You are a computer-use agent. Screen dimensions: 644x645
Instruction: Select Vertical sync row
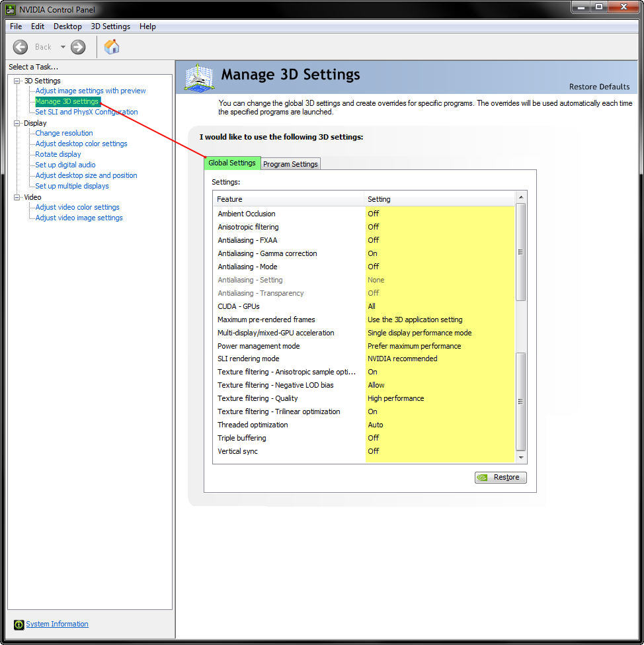[x=364, y=451]
